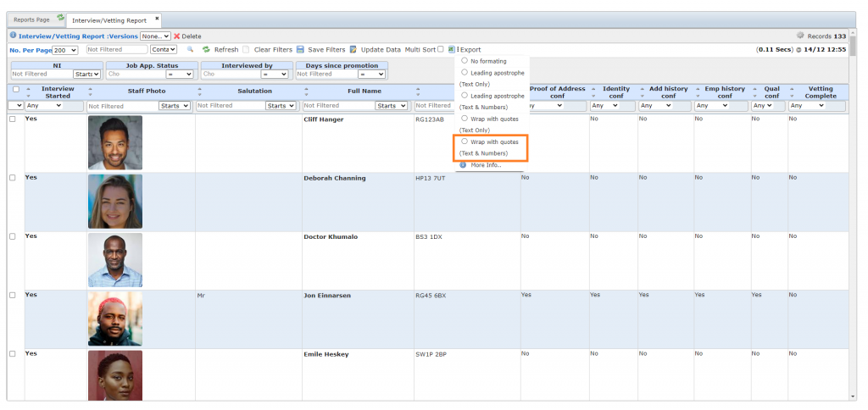Sort ascending arrow on Staff Photo column

90,88
